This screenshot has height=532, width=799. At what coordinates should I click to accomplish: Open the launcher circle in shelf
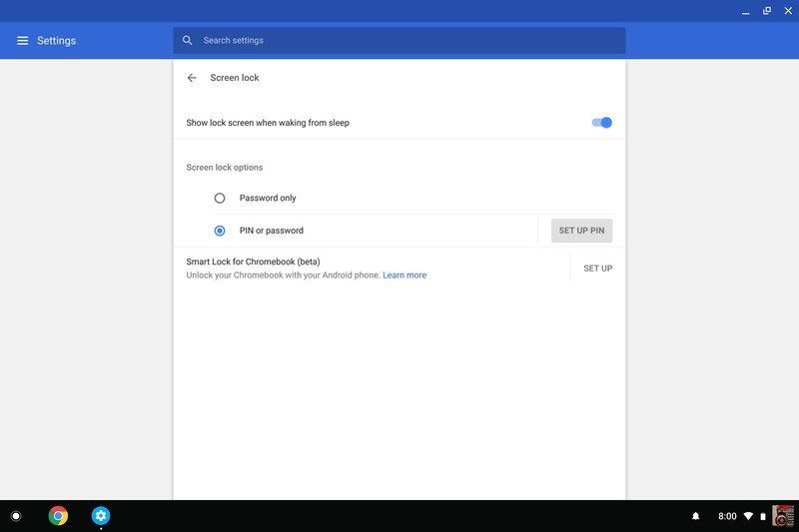pyautogui.click(x=16, y=516)
